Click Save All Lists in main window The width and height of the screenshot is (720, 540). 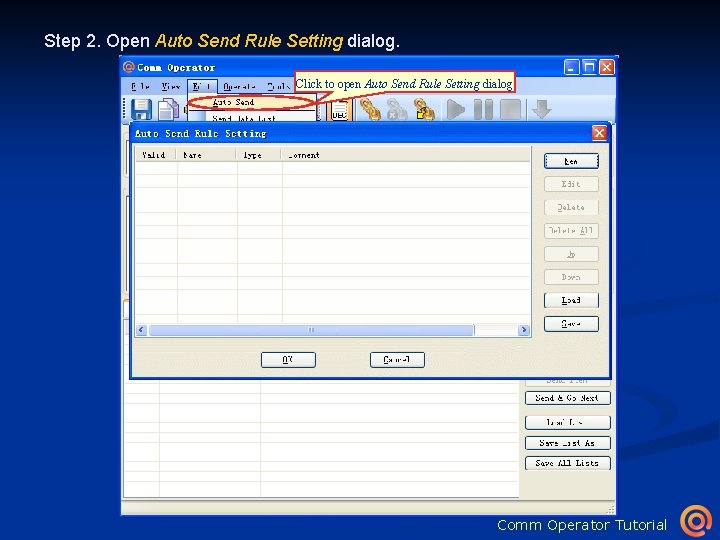click(568, 463)
